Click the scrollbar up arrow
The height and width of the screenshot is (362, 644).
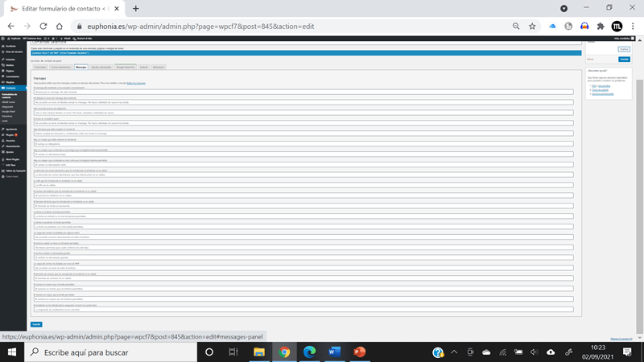click(639, 40)
